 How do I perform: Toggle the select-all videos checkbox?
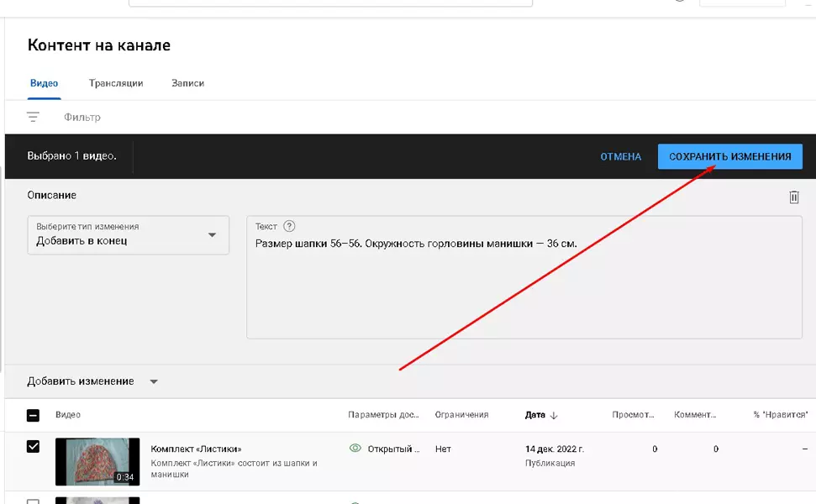[33, 415]
